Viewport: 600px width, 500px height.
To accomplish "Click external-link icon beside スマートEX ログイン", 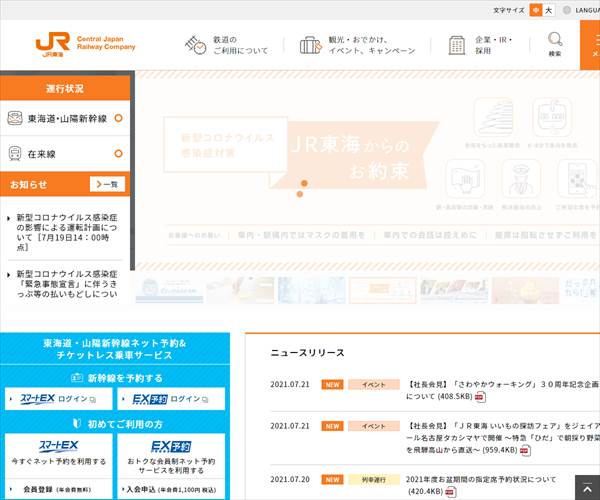I will 93,400.
